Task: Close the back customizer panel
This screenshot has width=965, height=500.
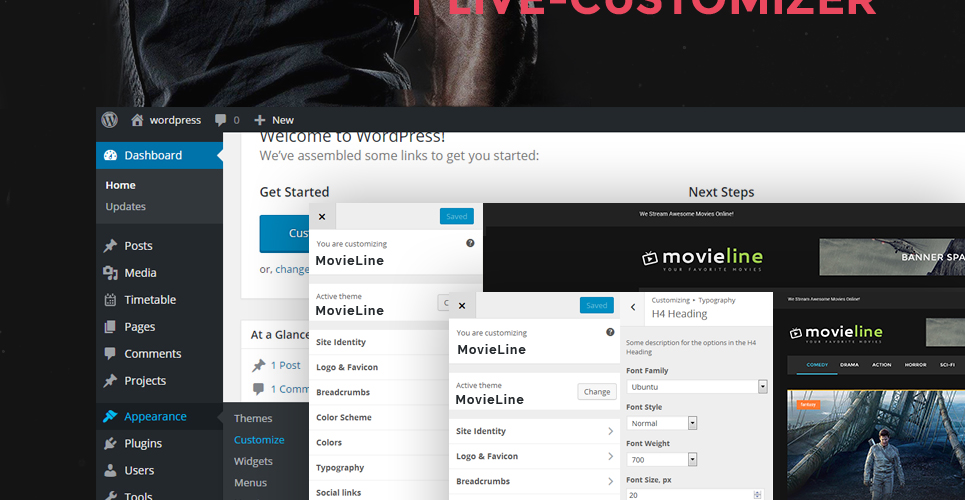Action: tap(322, 217)
